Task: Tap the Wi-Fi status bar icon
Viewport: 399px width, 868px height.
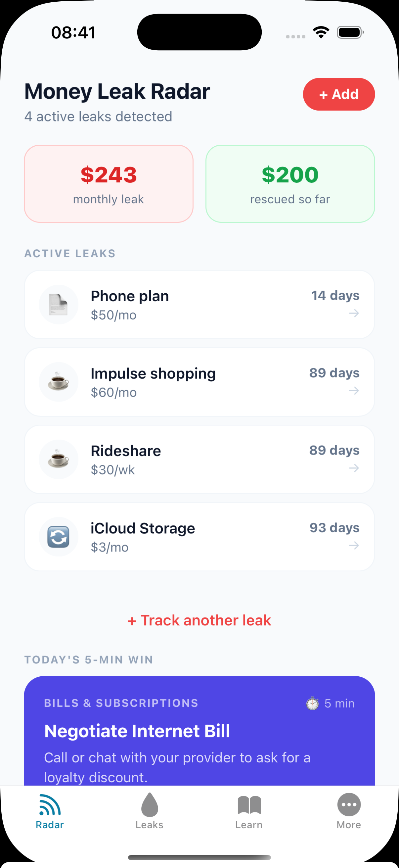Action: 321,32
